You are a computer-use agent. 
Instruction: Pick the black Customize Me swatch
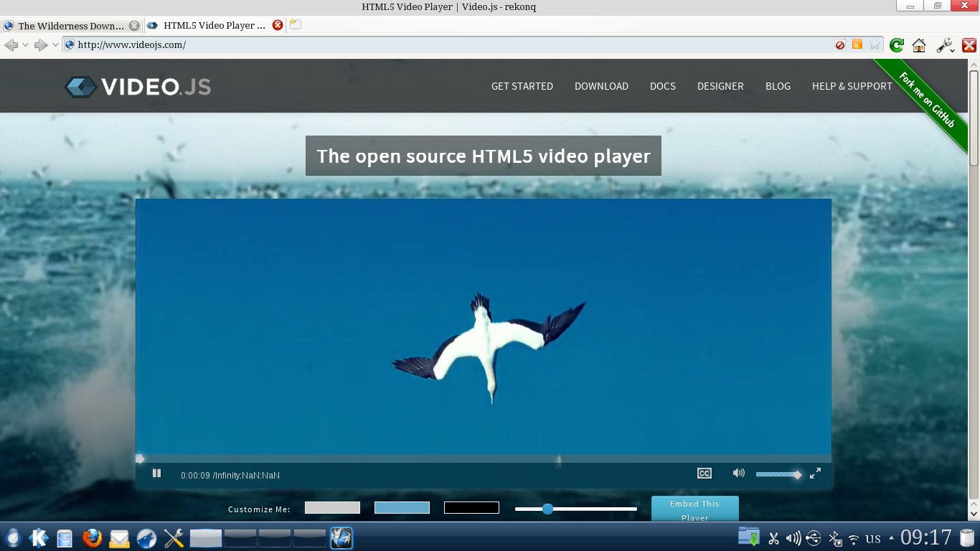(x=471, y=508)
